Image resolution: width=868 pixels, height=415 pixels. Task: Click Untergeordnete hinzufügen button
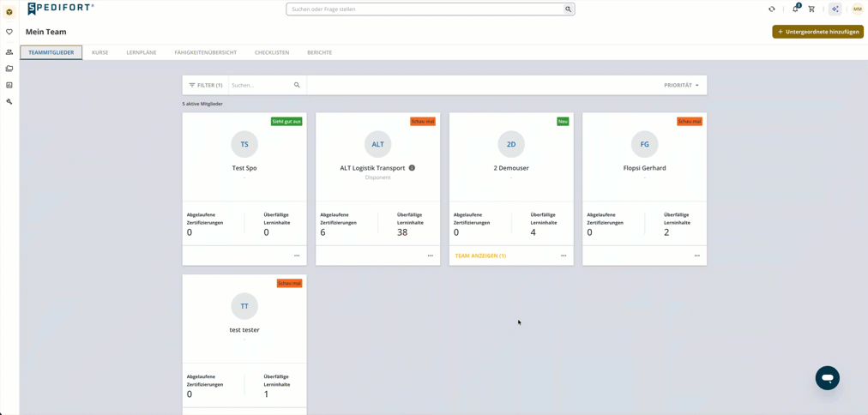(x=817, y=32)
